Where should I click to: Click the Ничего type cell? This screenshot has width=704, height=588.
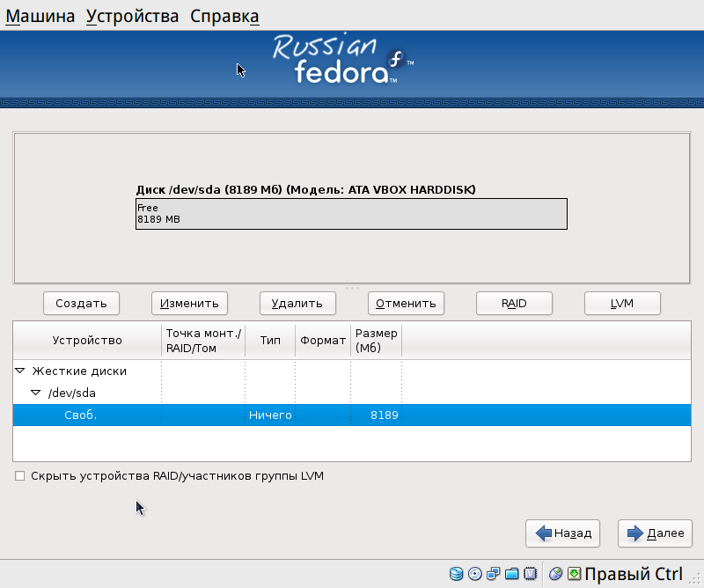click(x=270, y=415)
